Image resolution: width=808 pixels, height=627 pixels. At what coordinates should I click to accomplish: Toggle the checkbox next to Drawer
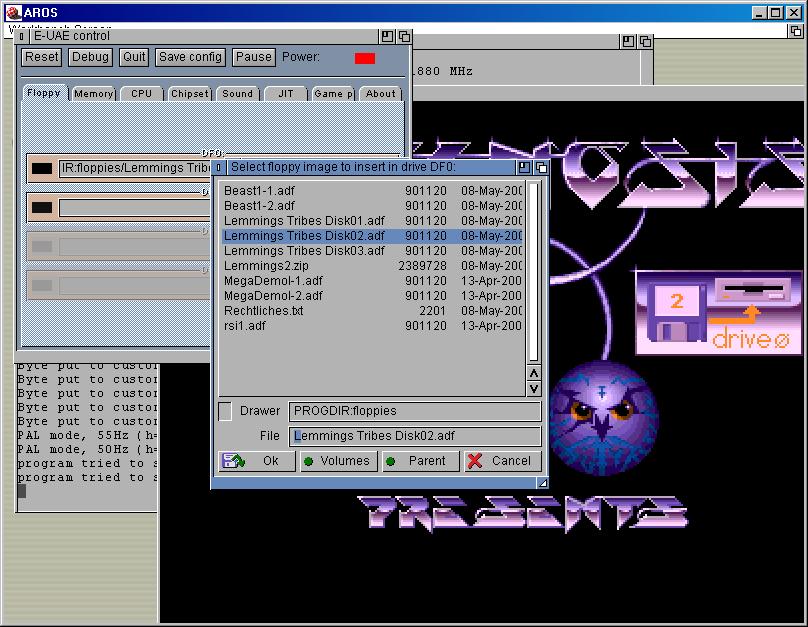tap(225, 411)
